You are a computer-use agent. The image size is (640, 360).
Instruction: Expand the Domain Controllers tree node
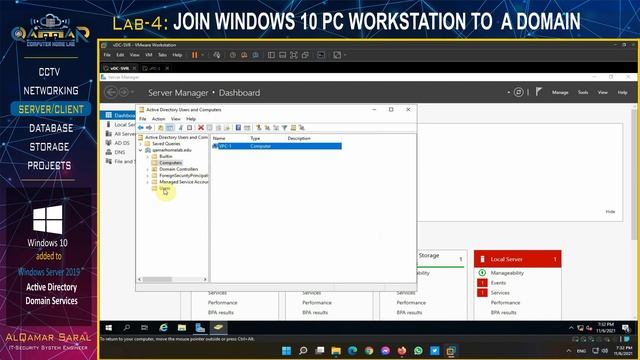[148, 169]
